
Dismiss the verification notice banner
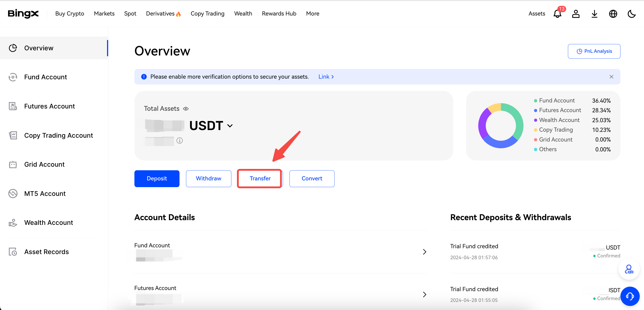[611, 77]
